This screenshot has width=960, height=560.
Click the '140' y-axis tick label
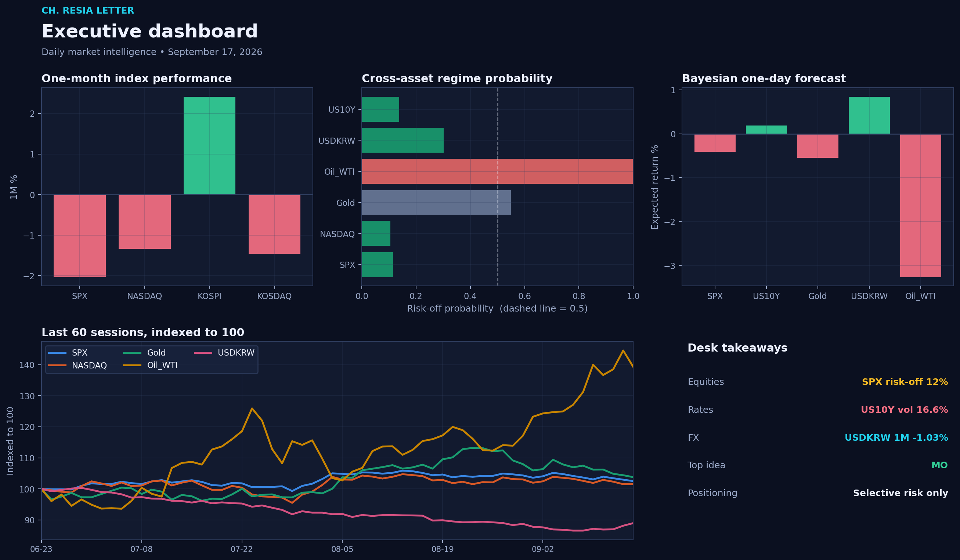27,365
